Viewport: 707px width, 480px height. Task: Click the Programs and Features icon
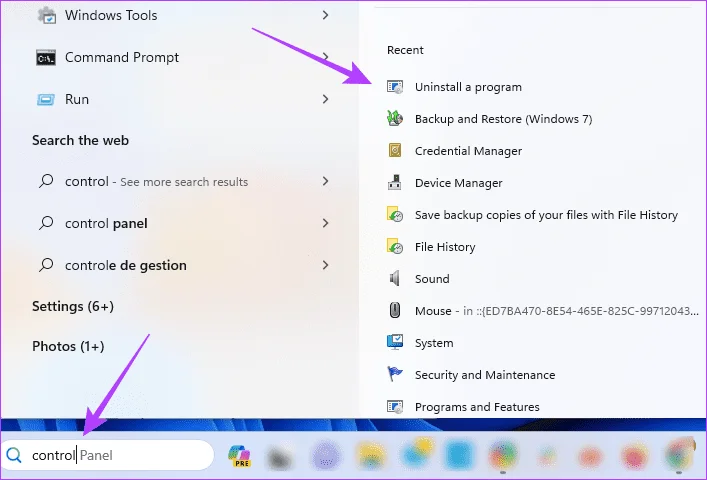395,407
